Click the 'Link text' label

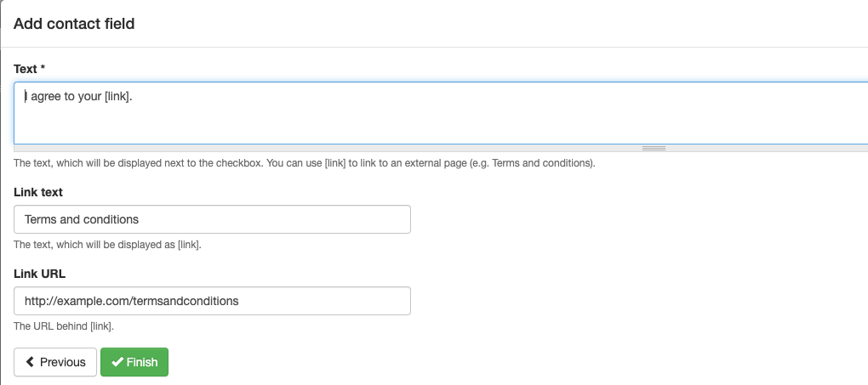click(x=38, y=192)
